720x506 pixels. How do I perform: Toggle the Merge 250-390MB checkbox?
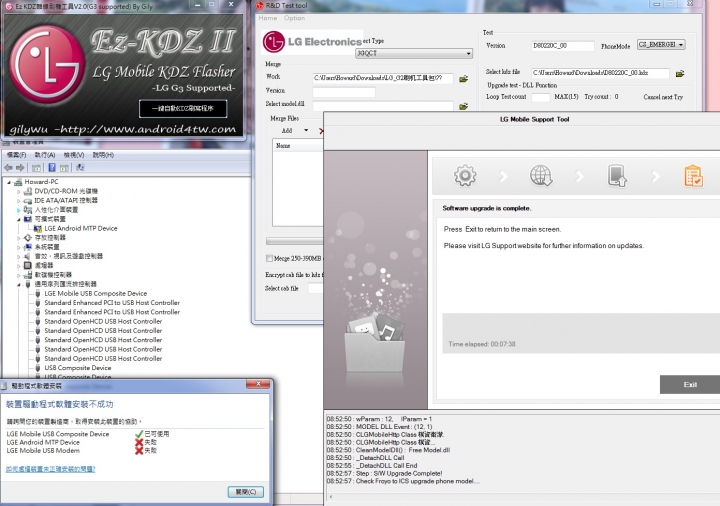(269, 259)
